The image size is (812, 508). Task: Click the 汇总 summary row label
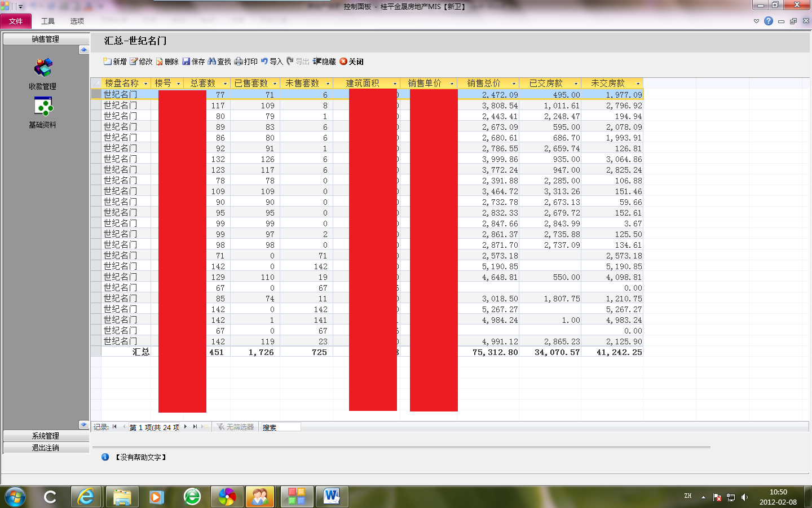pos(141,352)
